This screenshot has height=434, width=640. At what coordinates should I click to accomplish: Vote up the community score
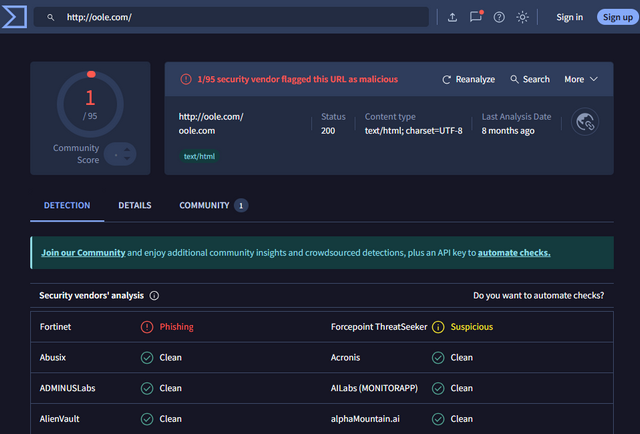pos(127,150)
